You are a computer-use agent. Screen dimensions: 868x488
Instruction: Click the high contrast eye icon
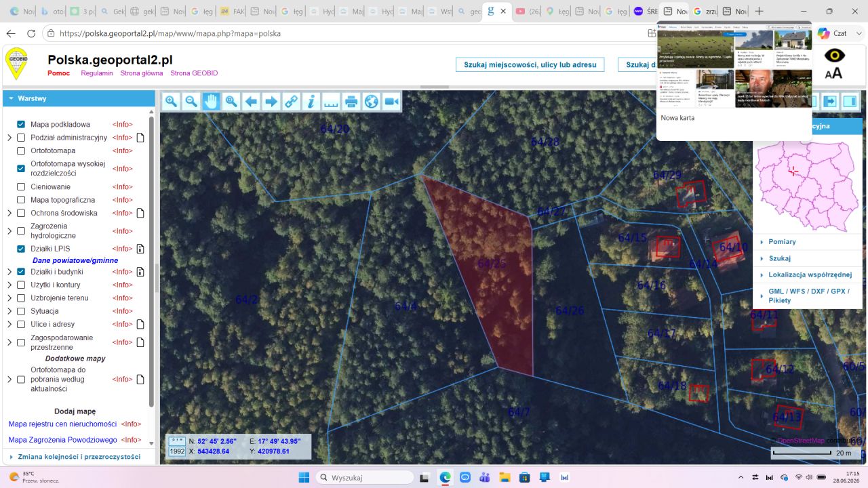click(834, 55)
